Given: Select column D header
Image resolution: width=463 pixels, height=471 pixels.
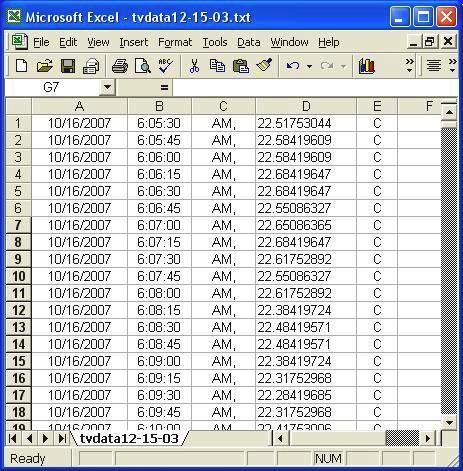Looking at the screenshot, I should click(306, 106).
